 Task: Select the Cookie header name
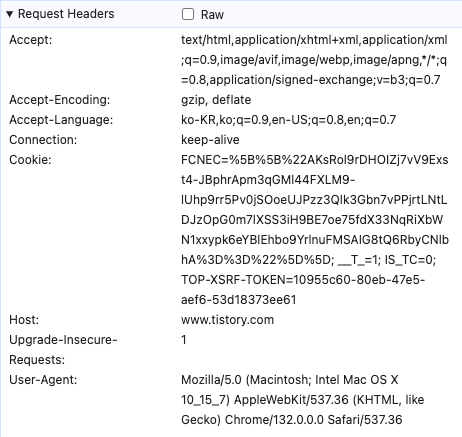[30, 160]
